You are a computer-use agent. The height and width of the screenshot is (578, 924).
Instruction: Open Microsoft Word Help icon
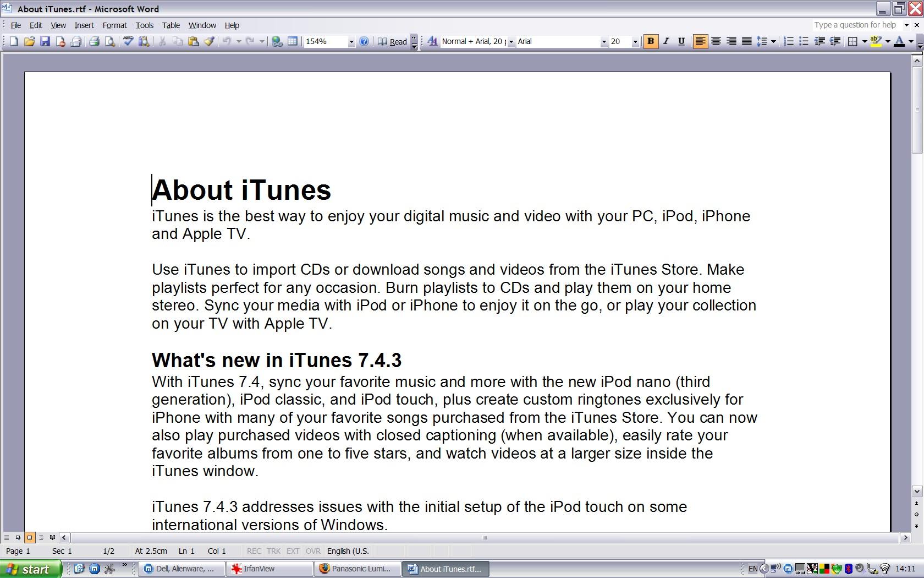364,41
